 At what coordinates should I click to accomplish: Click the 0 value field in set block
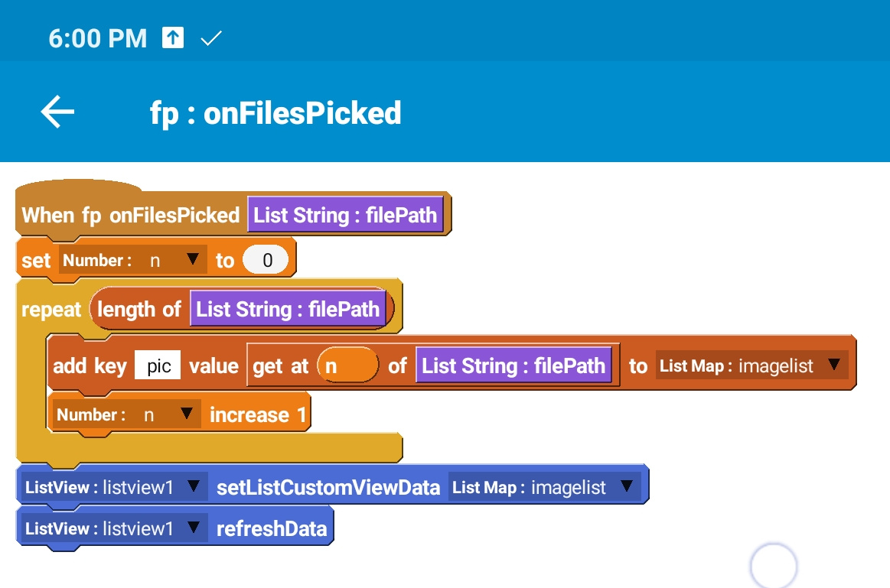[x=266, y=260]
